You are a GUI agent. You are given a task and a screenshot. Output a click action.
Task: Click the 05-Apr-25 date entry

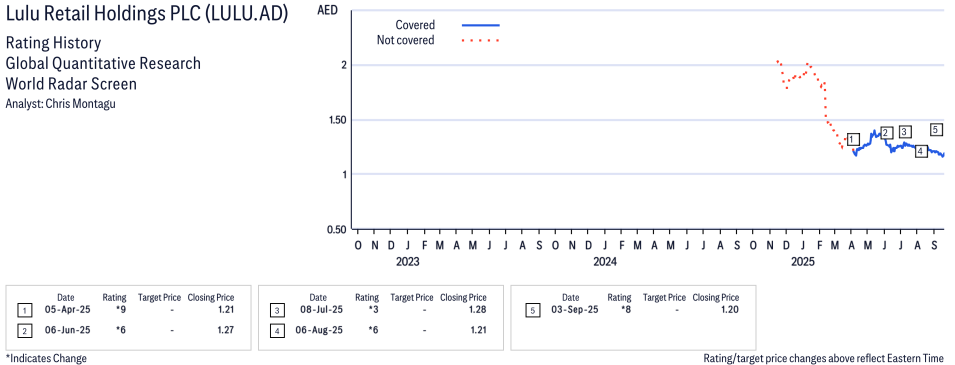click(x=66, y=310)
